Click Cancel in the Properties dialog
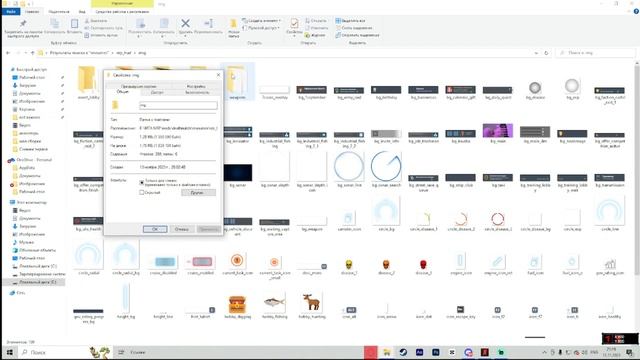The height and width of the screenshot is (360, 640). tap(182, 229)
